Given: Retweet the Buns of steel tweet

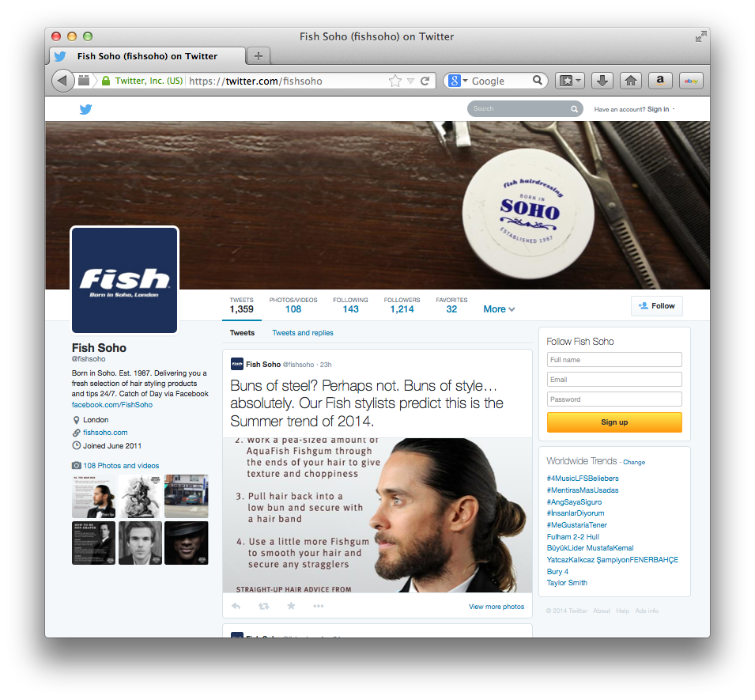Looking at the screenshot, I should pos(263,606).
